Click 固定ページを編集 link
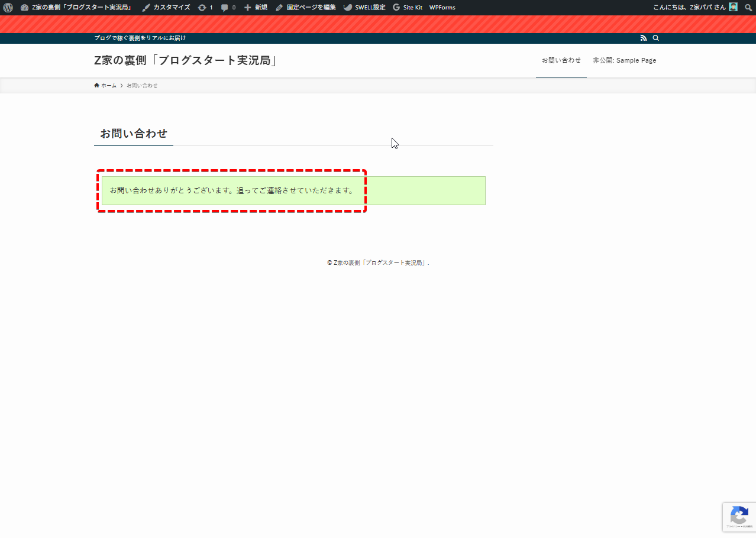Image resolution: width=756 pixels, height=538 pixels. 306,8
